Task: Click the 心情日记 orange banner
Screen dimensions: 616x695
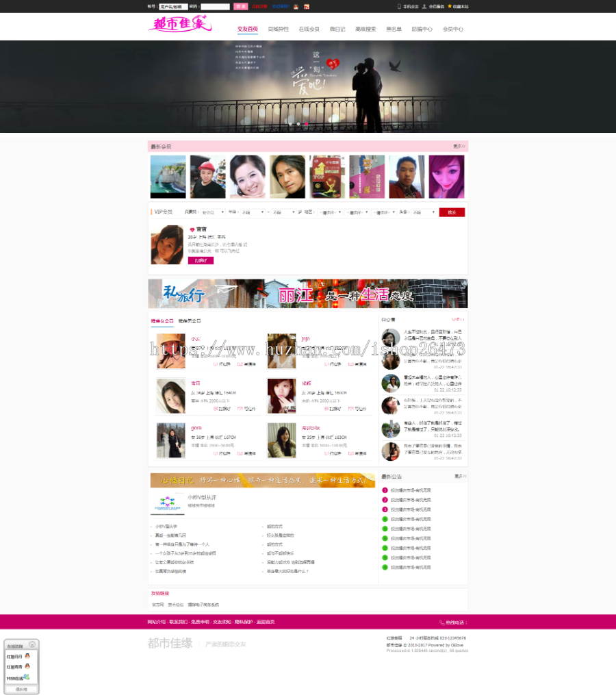Action: pyautogui.click(x=263, y=480)
